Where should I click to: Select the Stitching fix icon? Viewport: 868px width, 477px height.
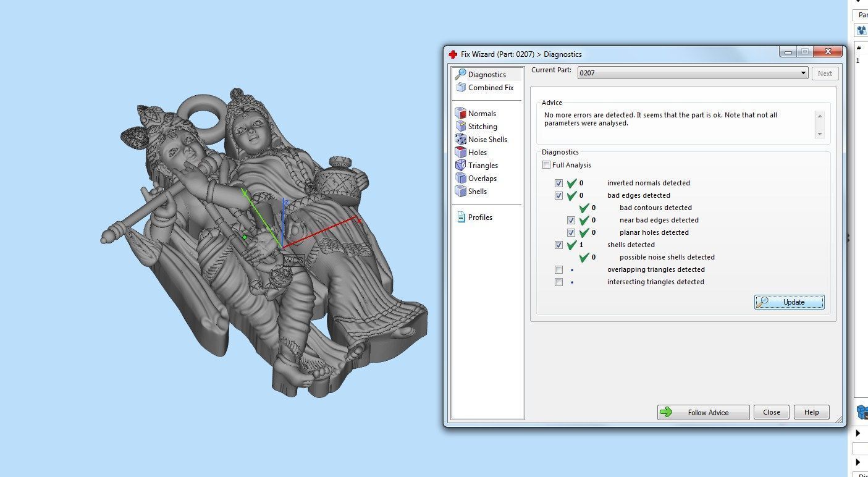pos(460,127)
